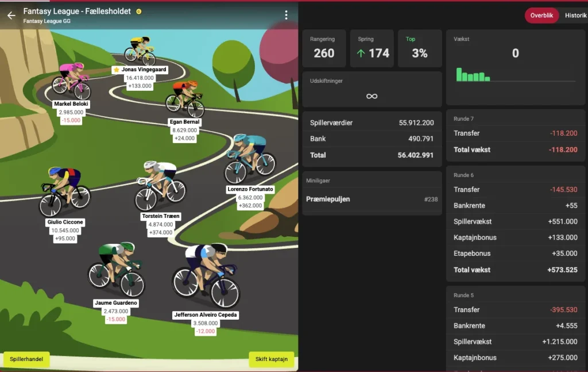Click the +374.000 growth under Træen
588x372 pixels.
point(161,233)
